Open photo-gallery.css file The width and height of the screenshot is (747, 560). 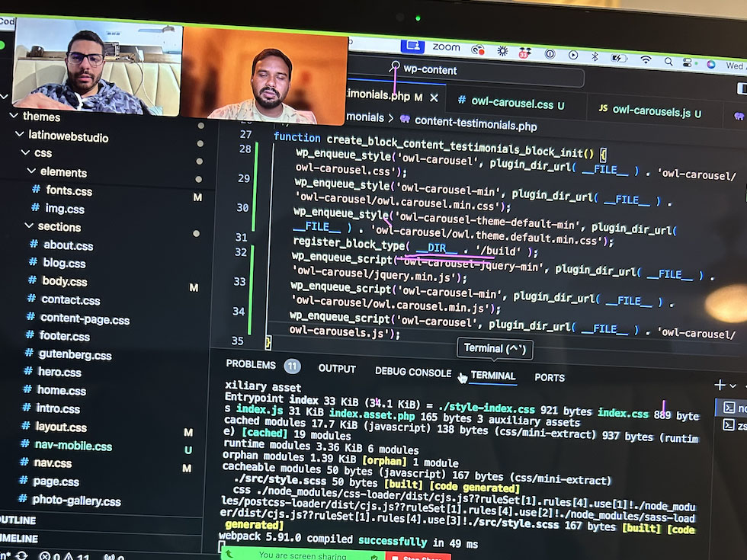[76, 500]
